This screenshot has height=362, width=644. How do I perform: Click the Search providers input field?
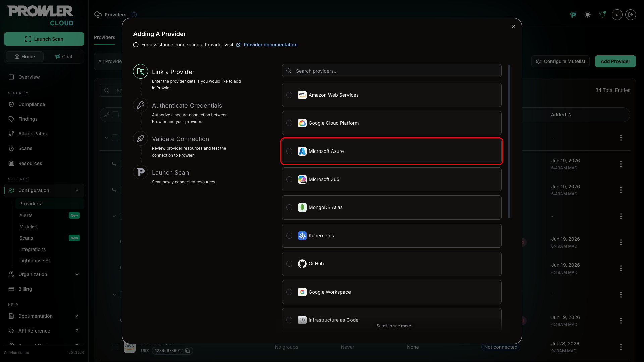[392, 71]
